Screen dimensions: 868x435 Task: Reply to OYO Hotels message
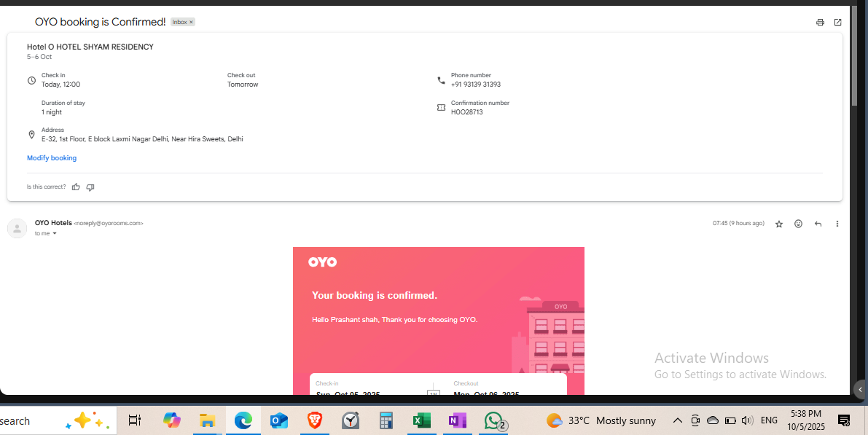[818, 224]
